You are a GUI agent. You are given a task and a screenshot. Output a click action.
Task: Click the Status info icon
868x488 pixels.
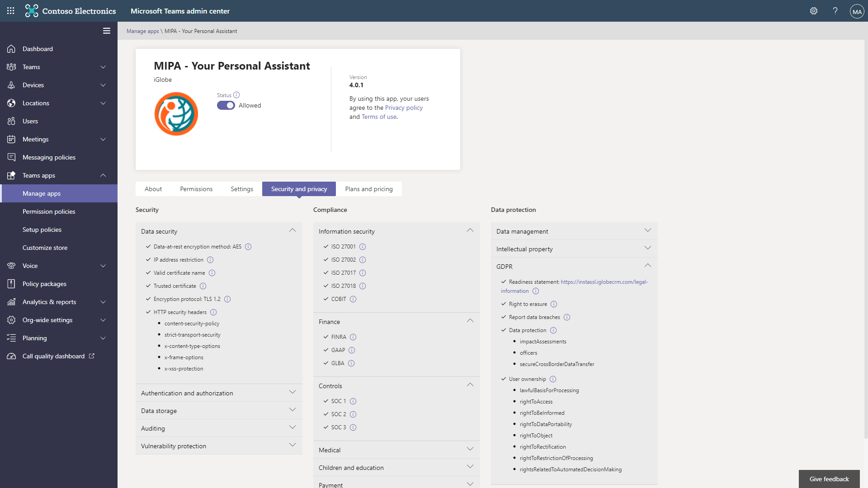click(x=236, y=95)
